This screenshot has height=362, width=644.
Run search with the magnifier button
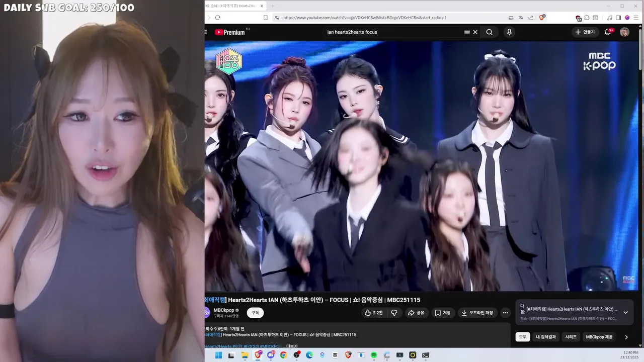pos(489,32)
